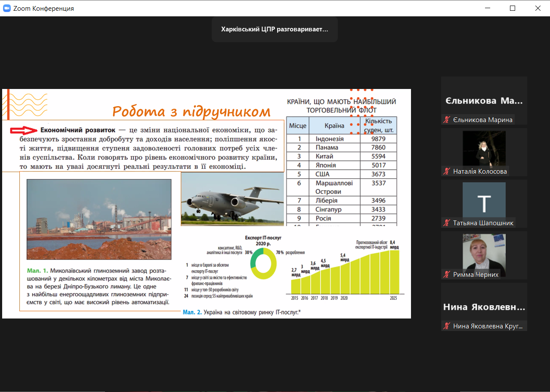The width and height of the screenshot is (550, 392).
Task: Click the '3433' ship count cell
Action: (x=378, y=210)
